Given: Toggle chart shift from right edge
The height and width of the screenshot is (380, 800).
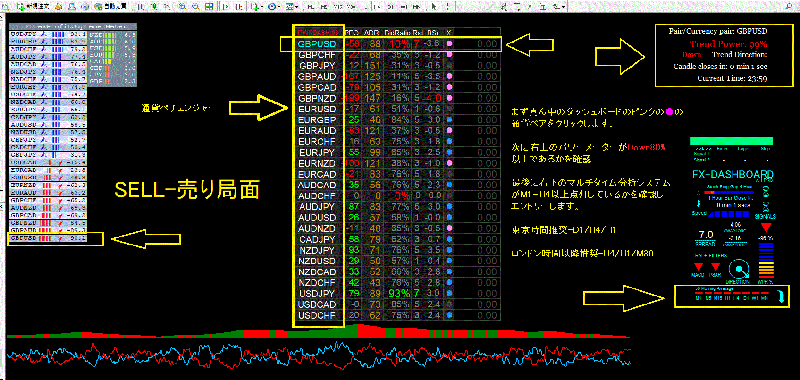Looking at the screenshot, I should click(x=239, y=7).
